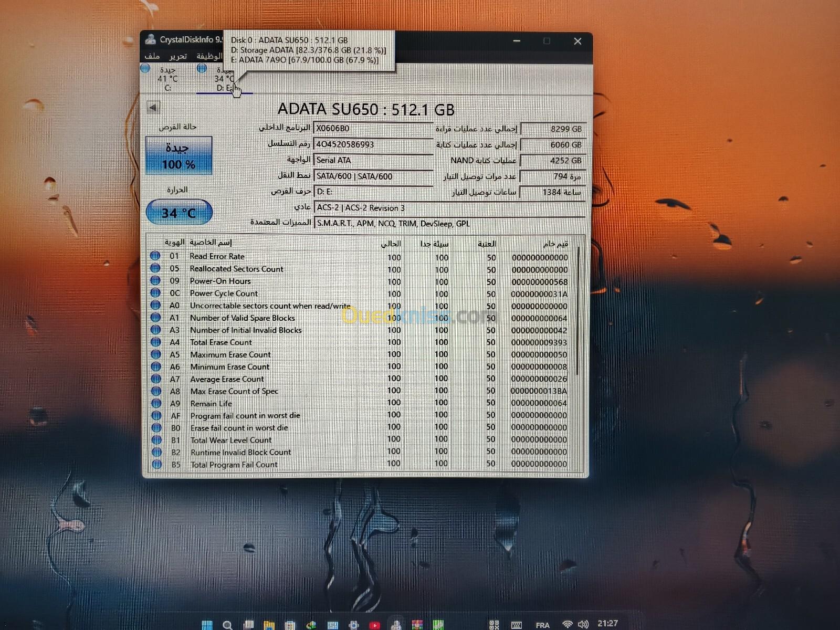Viewport: 840px width, 630px height.
Task: Click the FRA language indicator
Action: point(542,625)
